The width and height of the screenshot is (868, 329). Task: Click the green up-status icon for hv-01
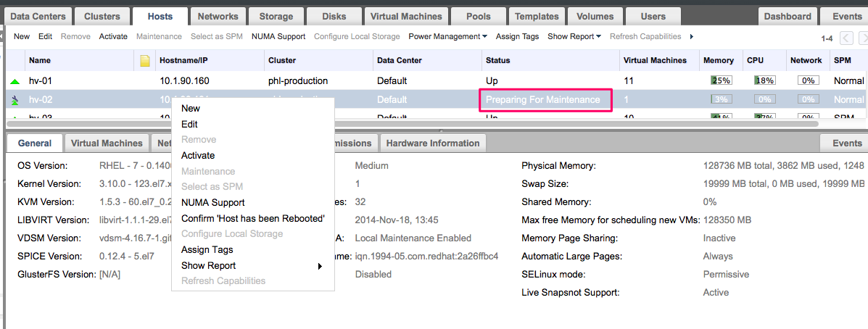(x=15, y=82)
